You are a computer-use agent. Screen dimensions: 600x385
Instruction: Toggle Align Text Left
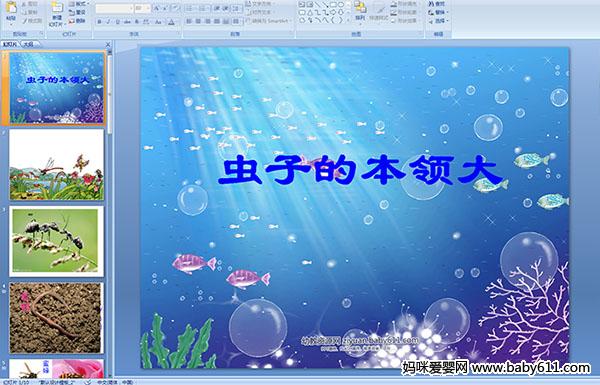pos(189,21)
